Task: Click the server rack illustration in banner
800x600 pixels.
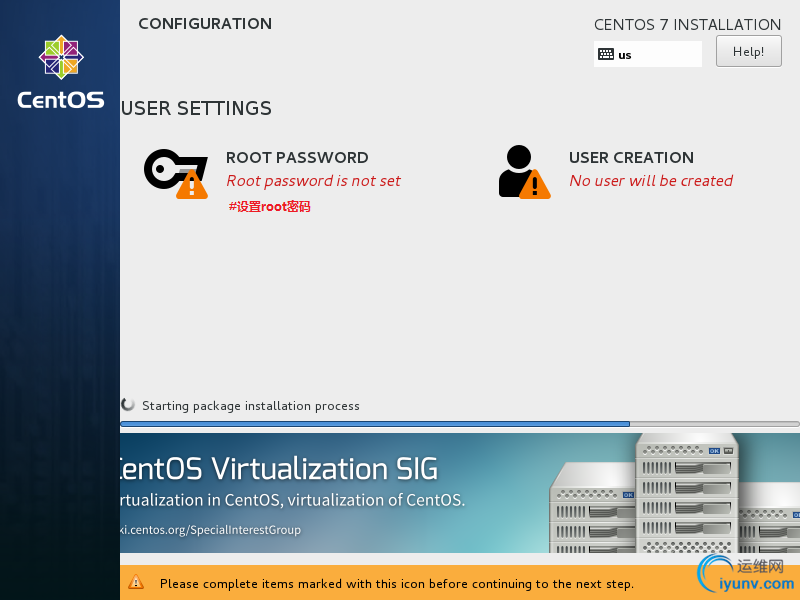Action: click(x=674, y=493)
